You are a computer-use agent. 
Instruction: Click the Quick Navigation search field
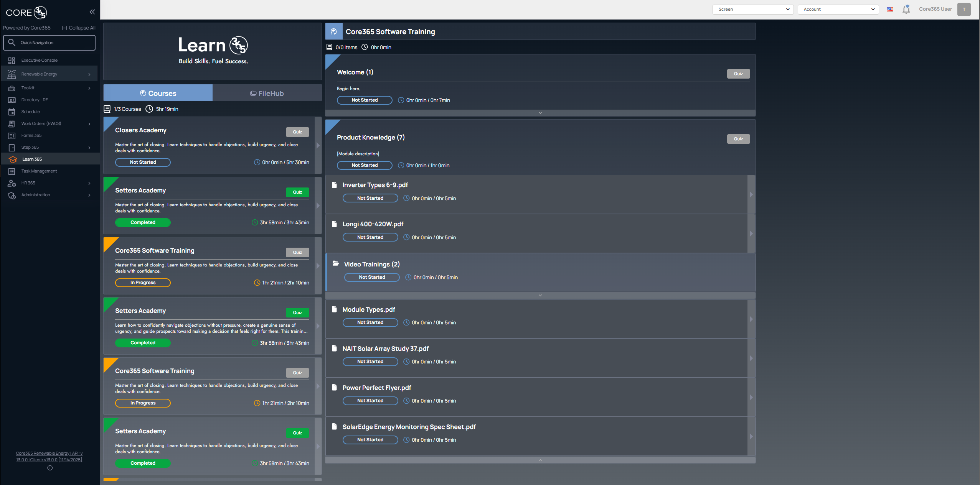point(49,43)
